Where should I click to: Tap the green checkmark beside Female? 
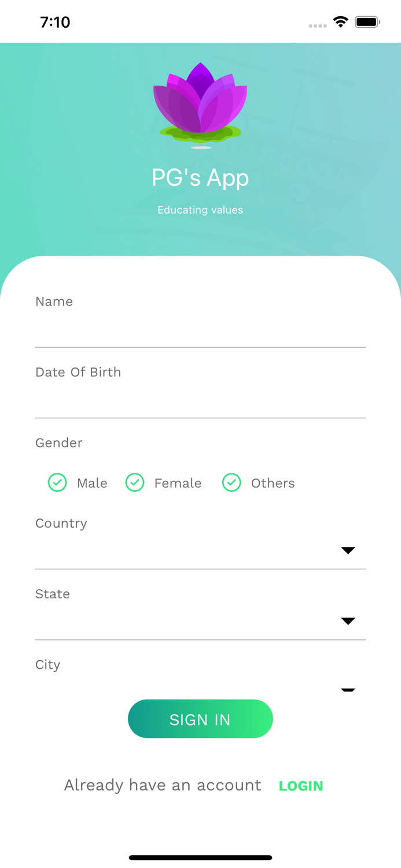(x=135, y=483)
